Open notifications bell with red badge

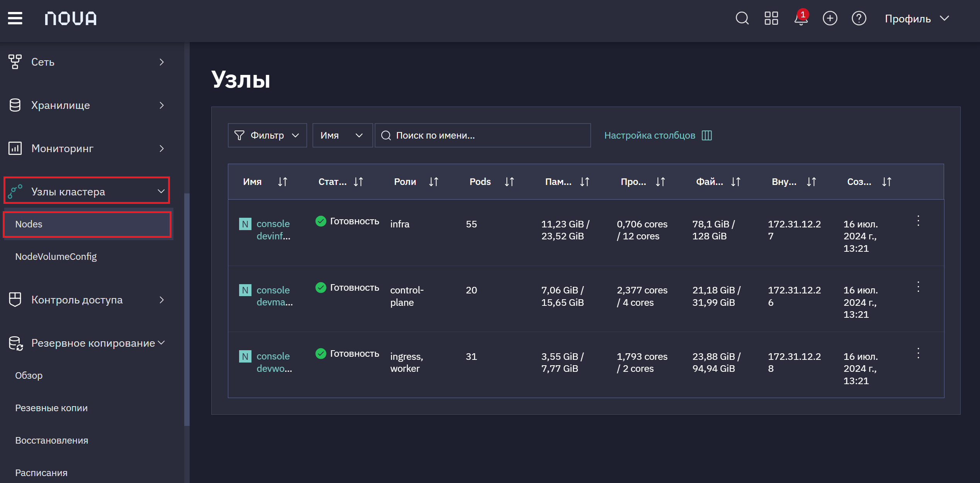[801, 18]
